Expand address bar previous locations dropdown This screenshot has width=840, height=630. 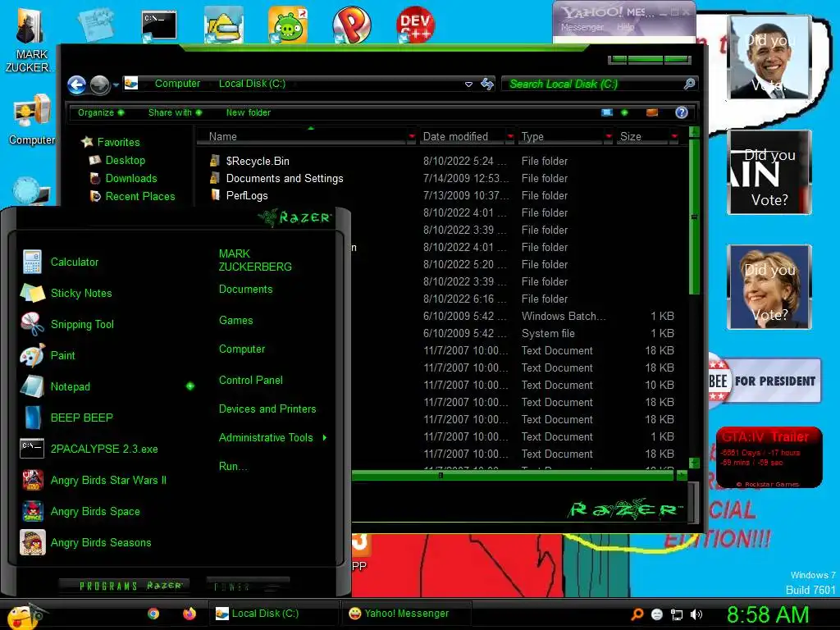coord(468,84)
